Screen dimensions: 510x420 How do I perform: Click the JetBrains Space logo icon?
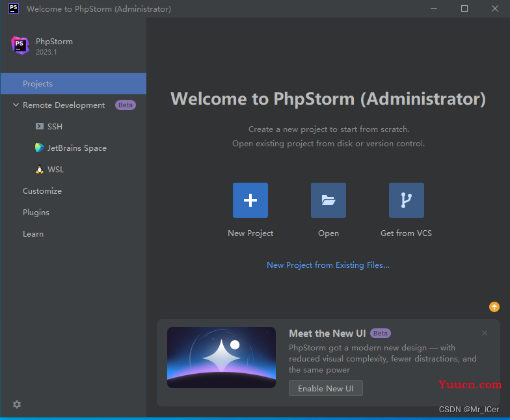(x=39, y=148)
